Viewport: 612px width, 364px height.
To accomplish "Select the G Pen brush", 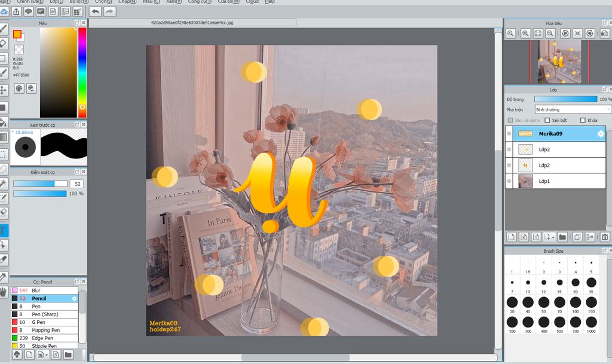I will (x=44, y=322).
